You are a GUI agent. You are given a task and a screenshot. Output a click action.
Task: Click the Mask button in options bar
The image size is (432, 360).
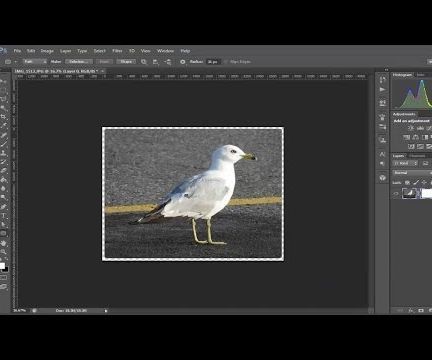[x=104, y=62]
